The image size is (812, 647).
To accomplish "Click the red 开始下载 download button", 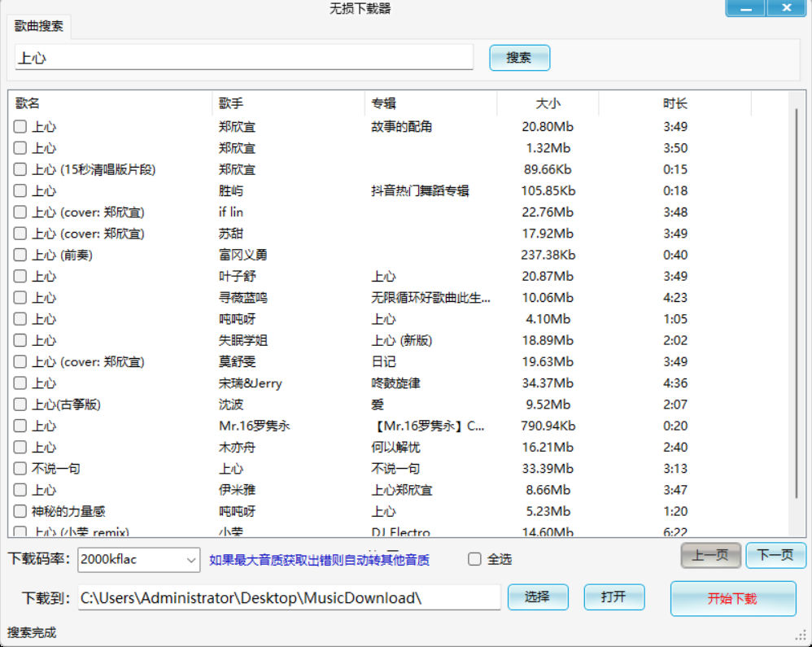I will 731,598.
